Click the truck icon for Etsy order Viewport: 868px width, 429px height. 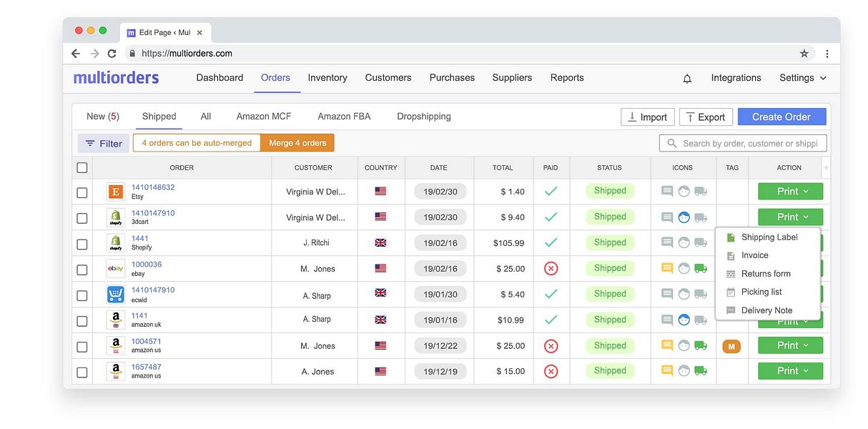click(x=701, y=191)
